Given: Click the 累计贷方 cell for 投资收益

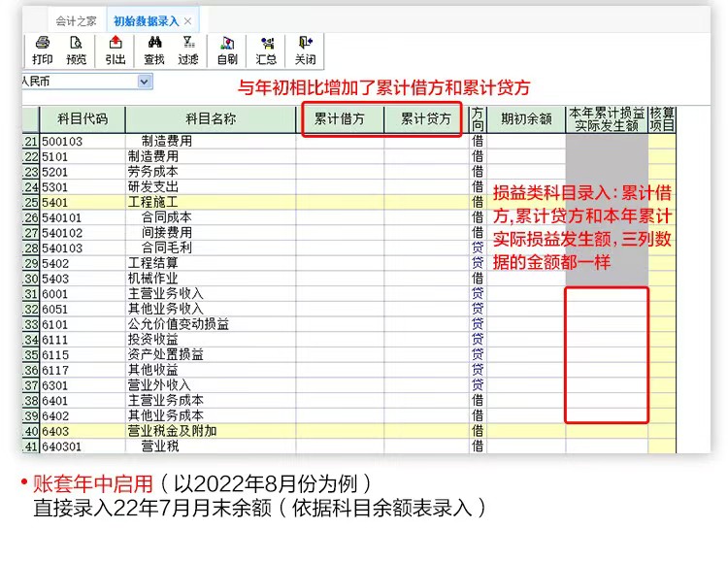Looking at the screenshot, I should tap(425, 339).
